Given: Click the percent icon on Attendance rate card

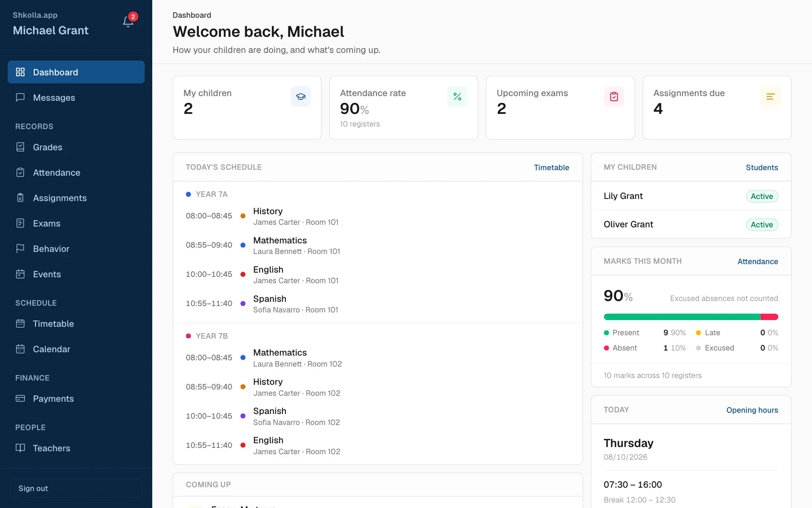Looking at the screenshot, I should 457,97.
